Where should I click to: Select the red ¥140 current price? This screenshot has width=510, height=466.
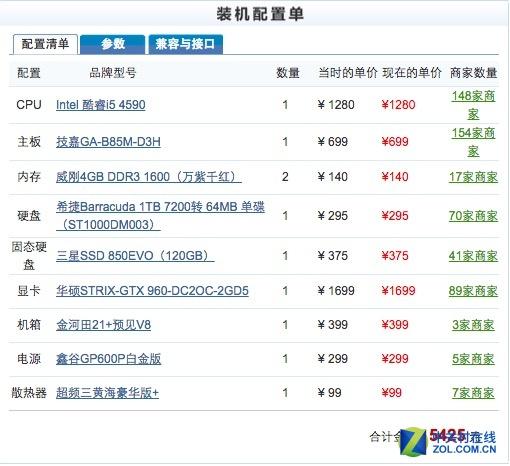point(395,177)
